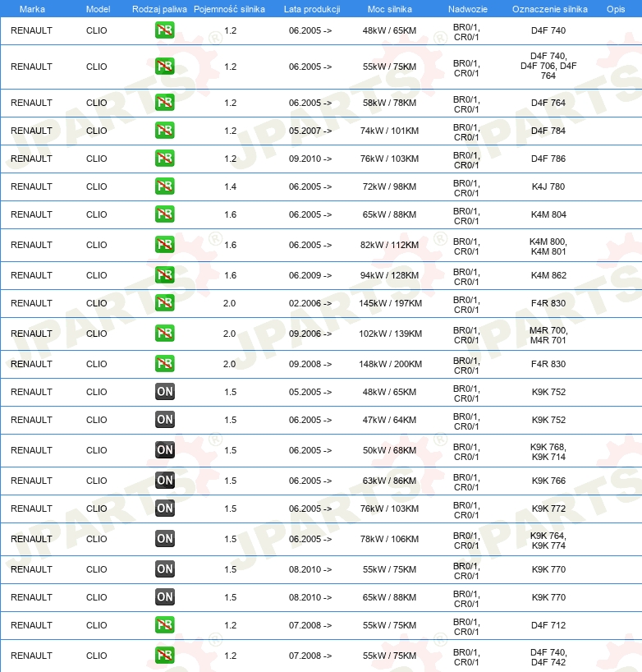This screenshot has width=642, height=672.
Task: Click the ON diesel icon for 78kW / 106KM
Action: (164, 538)
